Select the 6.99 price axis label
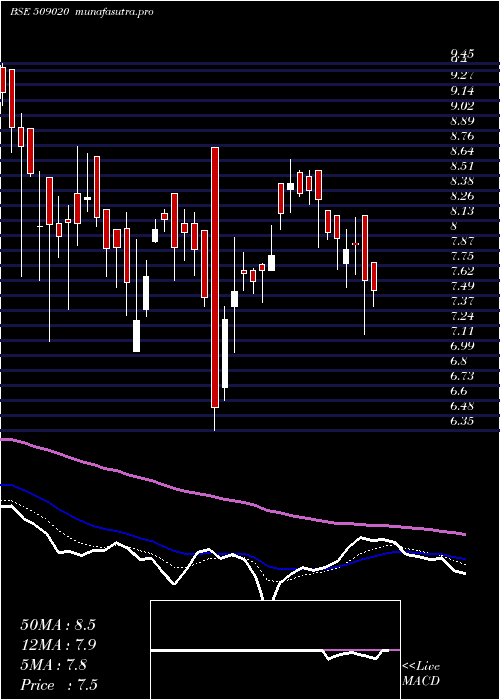This screenshot has height=700, width=500. point(462,346)
